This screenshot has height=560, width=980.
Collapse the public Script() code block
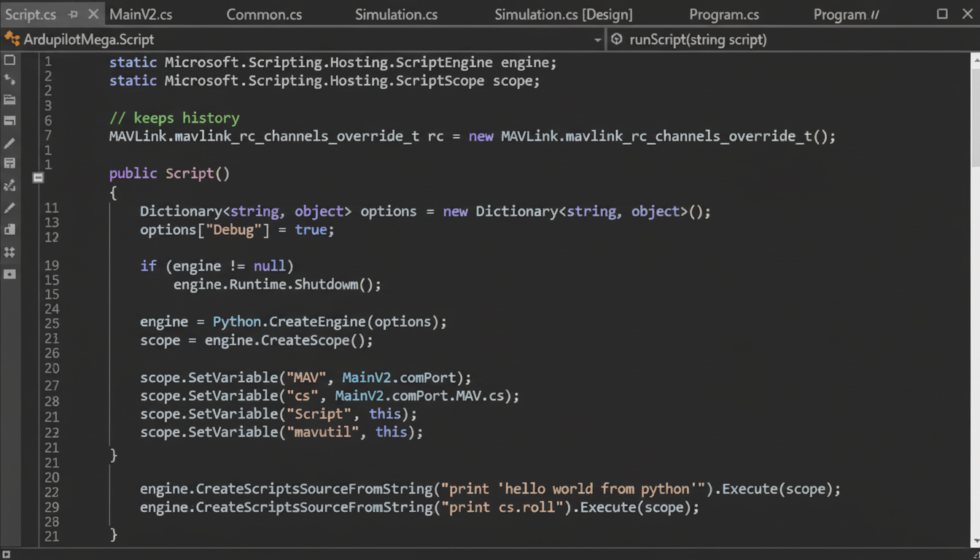point(38,177)
